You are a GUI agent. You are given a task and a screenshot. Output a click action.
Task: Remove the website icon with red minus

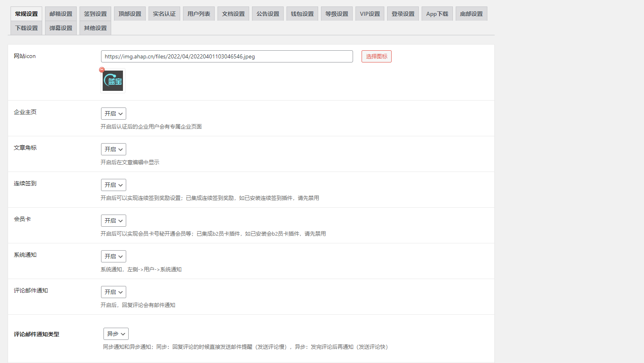(x=102, y=70)
